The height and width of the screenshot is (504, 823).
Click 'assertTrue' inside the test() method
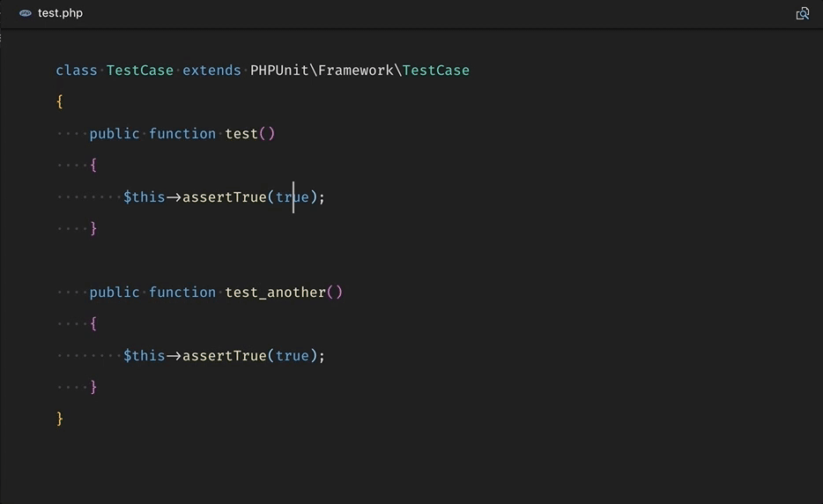click(x=225, y=197)
